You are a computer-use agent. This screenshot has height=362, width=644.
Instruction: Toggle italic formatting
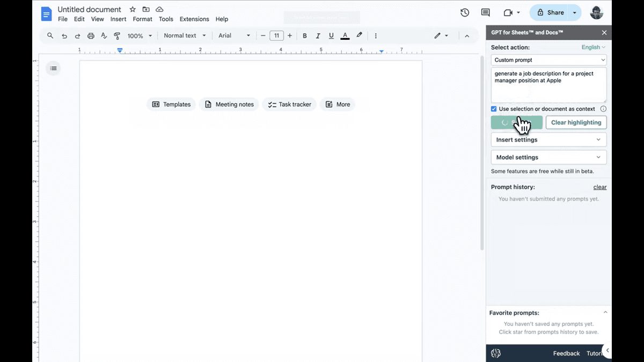(x=318, y=35)
